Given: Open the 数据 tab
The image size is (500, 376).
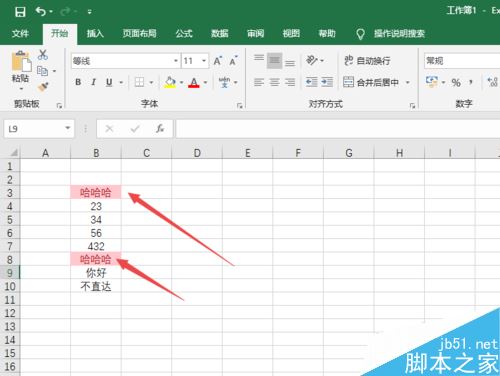Looking at the screenshot, I should pos(220,33).
